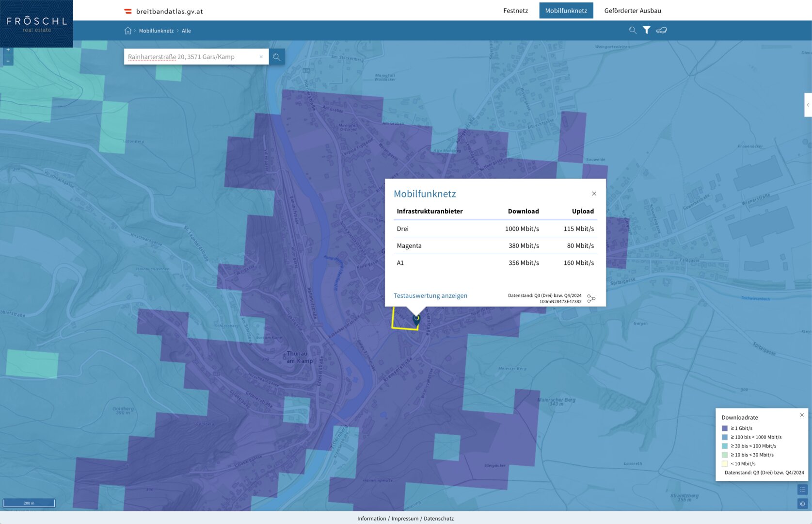Click the Testauswertung anzeigen link
812x524 pixels.
point(430,295)
